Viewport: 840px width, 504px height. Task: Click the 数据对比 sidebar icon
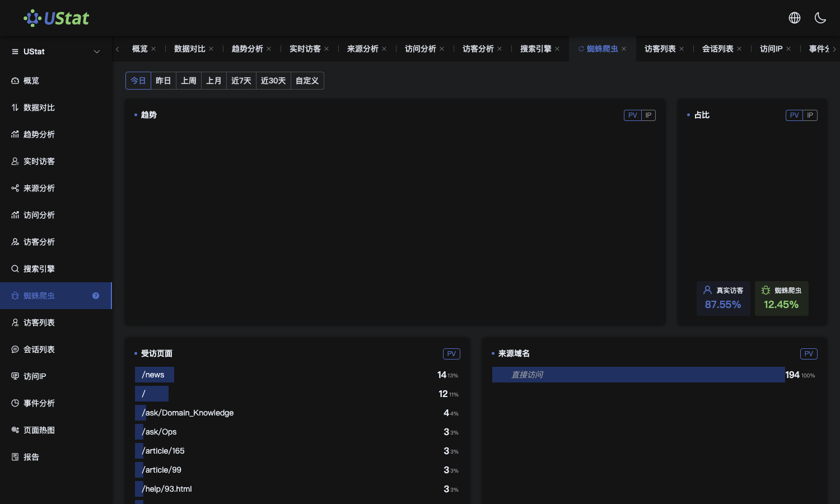(x=15, y=108)
